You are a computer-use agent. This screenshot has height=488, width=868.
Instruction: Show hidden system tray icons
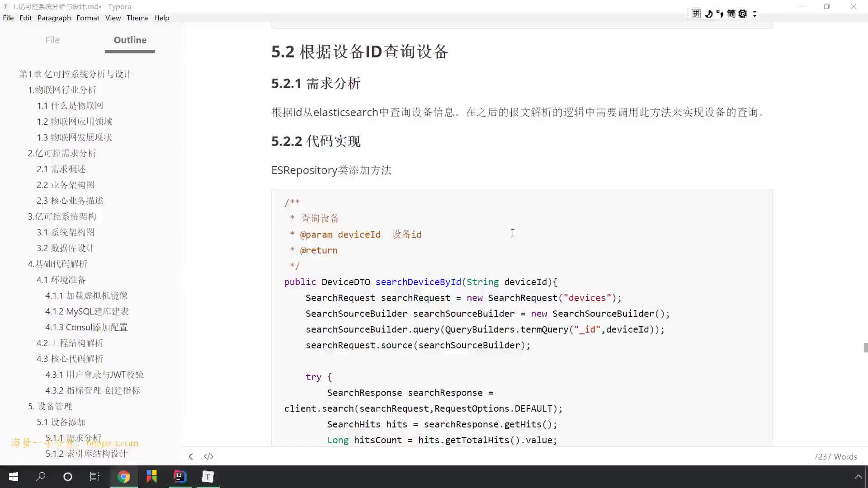(858, 477)
